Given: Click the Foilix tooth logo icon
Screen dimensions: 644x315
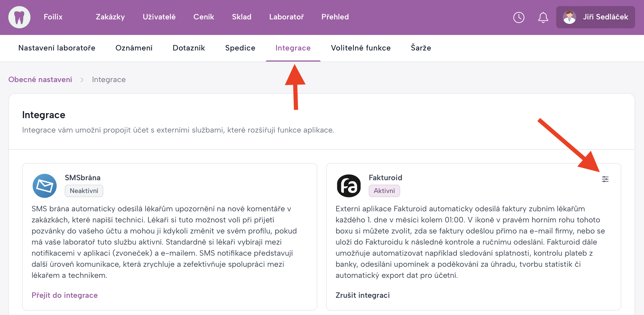Looking at the screenshot, I should tap(19, 17).
